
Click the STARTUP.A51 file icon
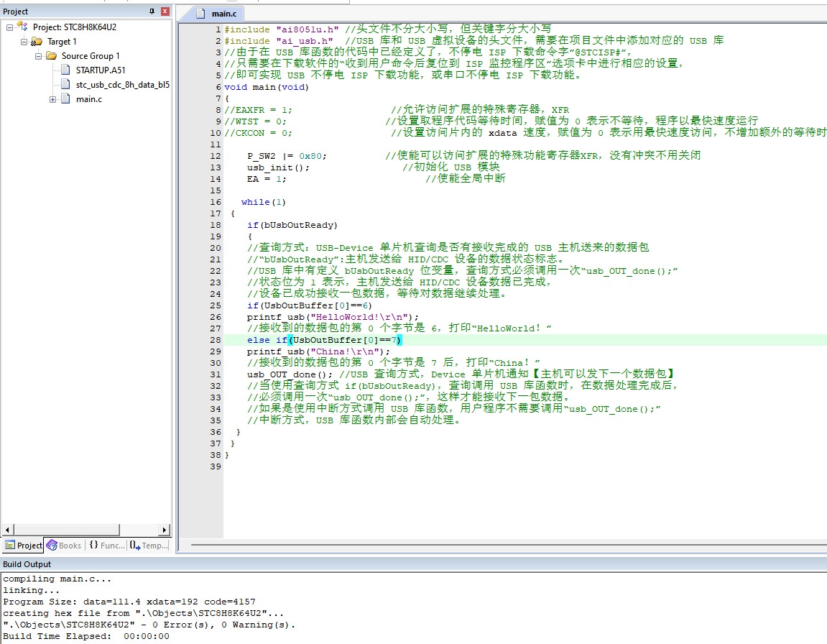[65, 70]
